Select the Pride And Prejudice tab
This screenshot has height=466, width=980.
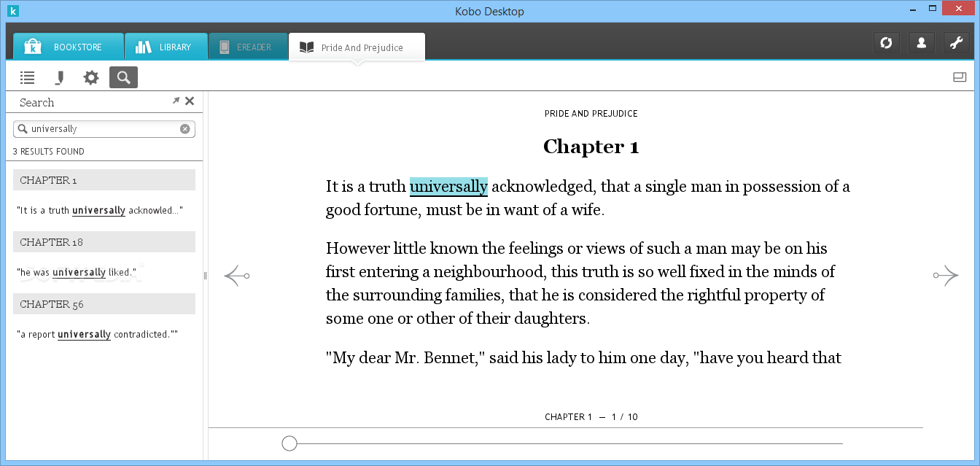(x=357, y=47)
